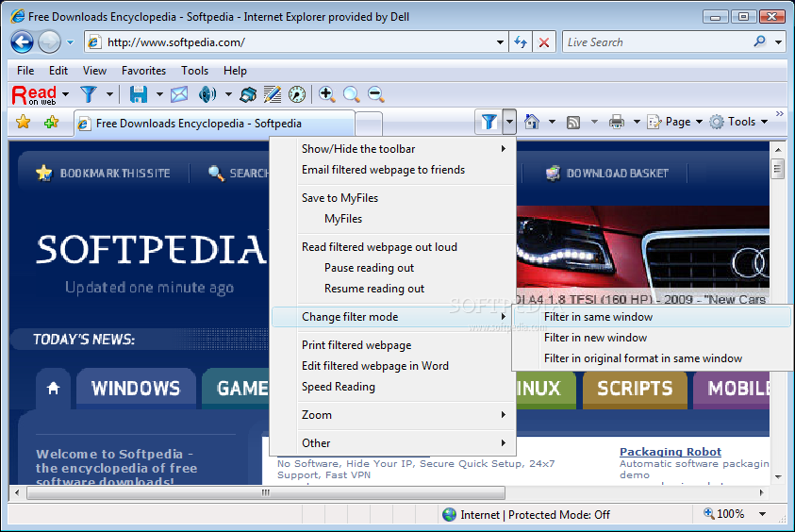
Task: Select Filter in new window
Action: 653,338
